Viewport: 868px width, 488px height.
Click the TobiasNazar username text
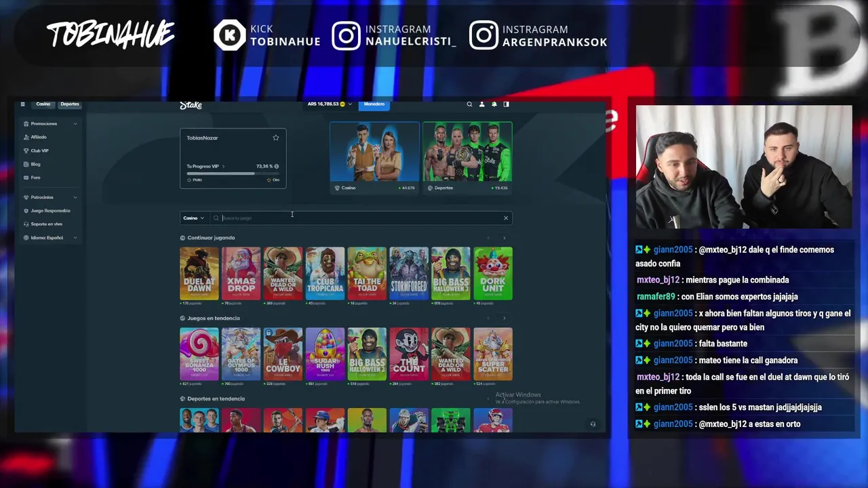[x=202, y=138]
